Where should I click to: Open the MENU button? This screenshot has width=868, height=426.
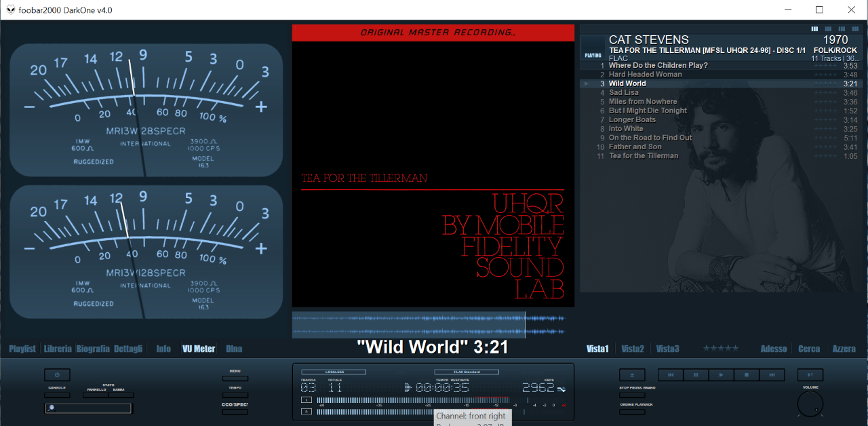click(235, 379)
